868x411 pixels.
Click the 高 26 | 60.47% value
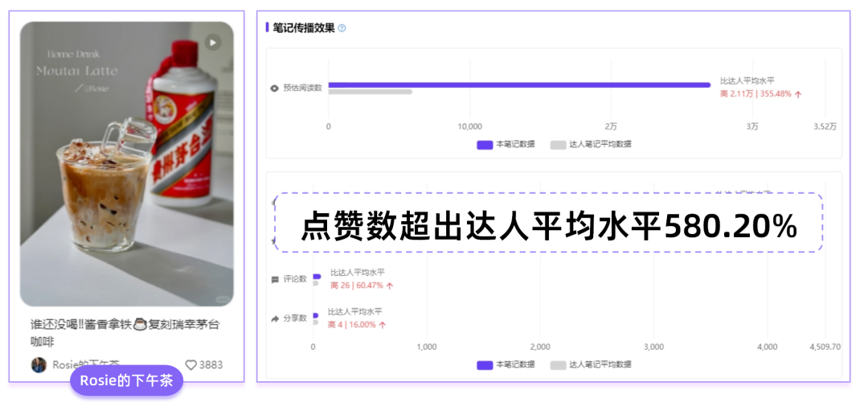pyautogui.click(x=362, y=286)
